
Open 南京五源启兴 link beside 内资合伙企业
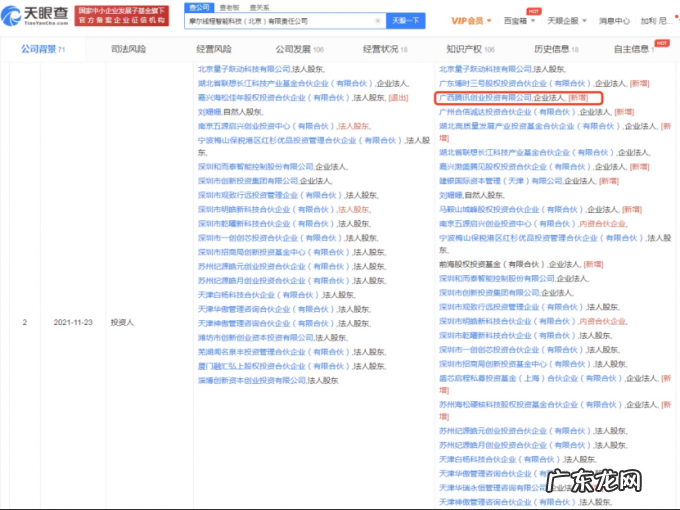(507, 224)
